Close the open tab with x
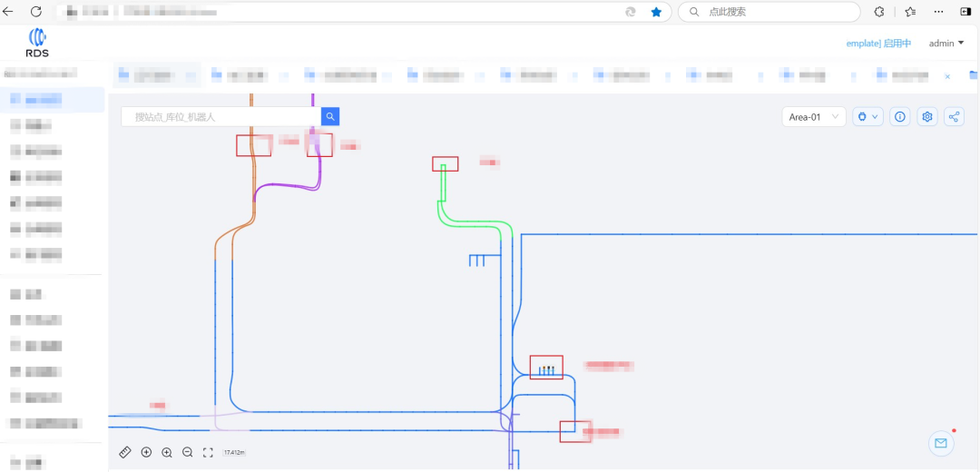Image resolution: width=980 pixels, height=472 pixels. 947,76
